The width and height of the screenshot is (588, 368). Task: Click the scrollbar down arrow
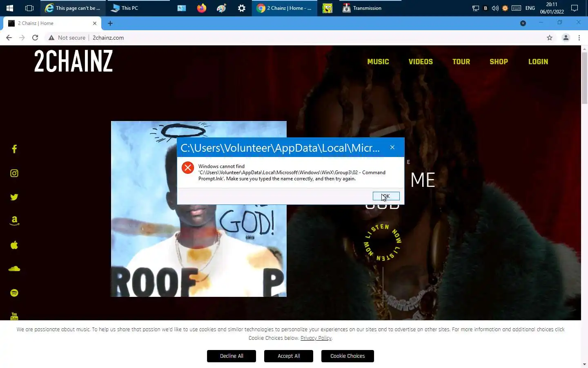pos(584,364)
